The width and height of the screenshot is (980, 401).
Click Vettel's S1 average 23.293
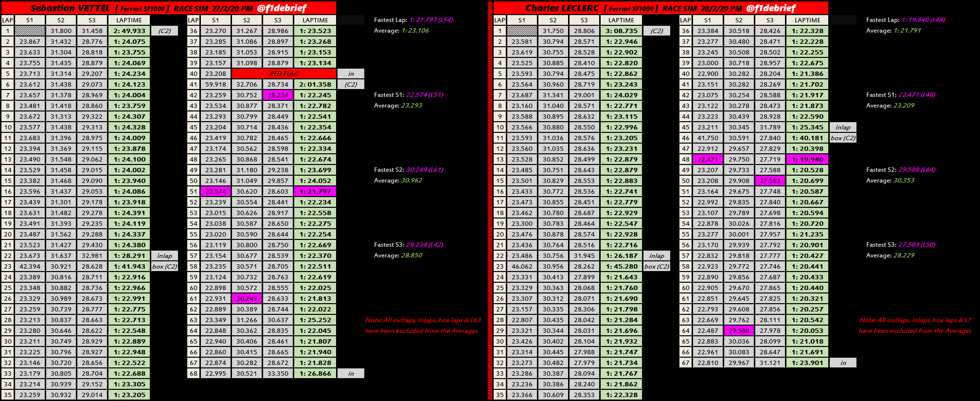coord(412,106)
